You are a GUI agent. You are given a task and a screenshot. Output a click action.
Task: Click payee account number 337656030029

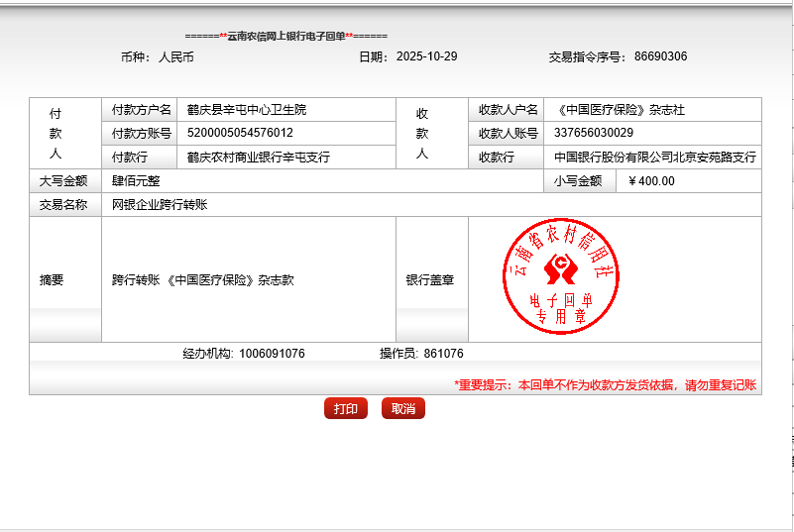594,133
